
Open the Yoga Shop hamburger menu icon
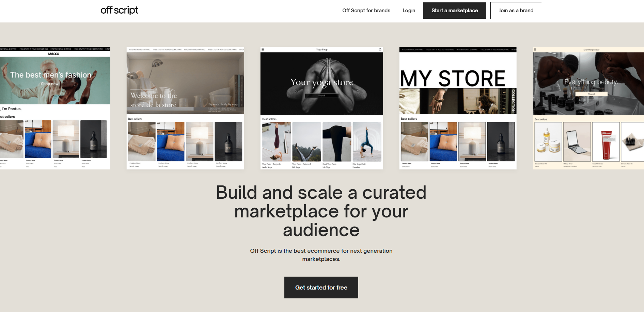(x=263, y=50)
